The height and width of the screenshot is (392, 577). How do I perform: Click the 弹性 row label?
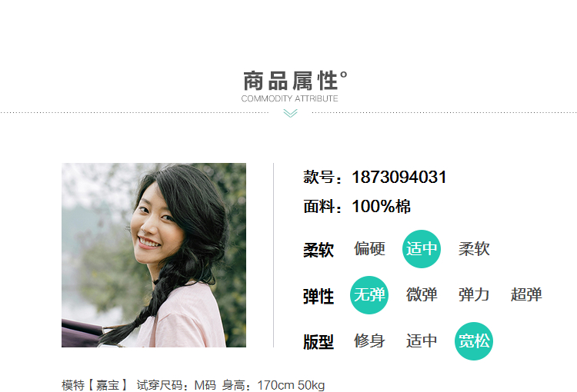[x=319, y=297]
